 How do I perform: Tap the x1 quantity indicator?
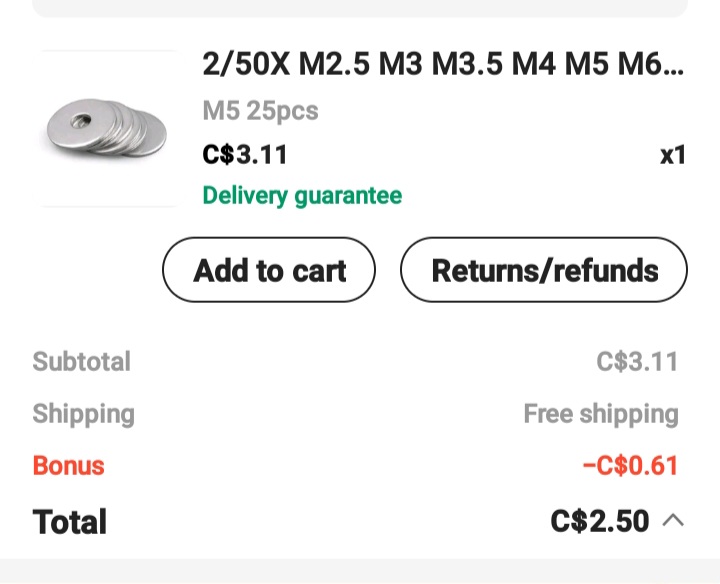(x=673, y=155)
